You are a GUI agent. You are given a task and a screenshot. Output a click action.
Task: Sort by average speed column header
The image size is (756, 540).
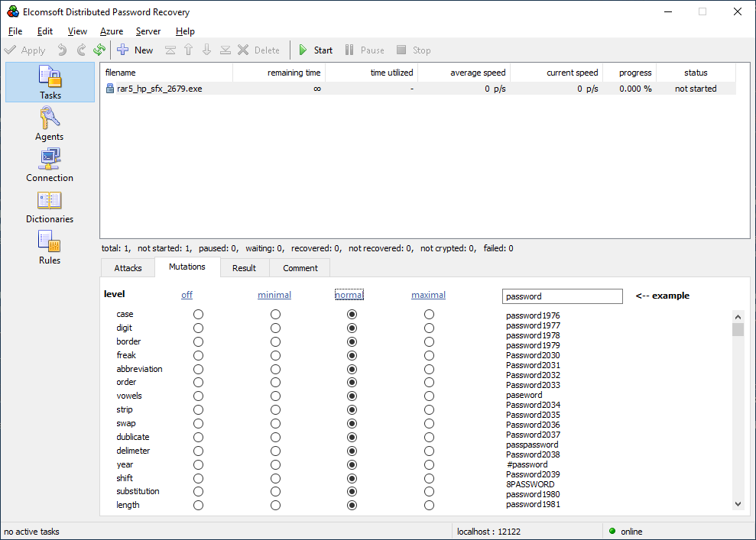464,73
